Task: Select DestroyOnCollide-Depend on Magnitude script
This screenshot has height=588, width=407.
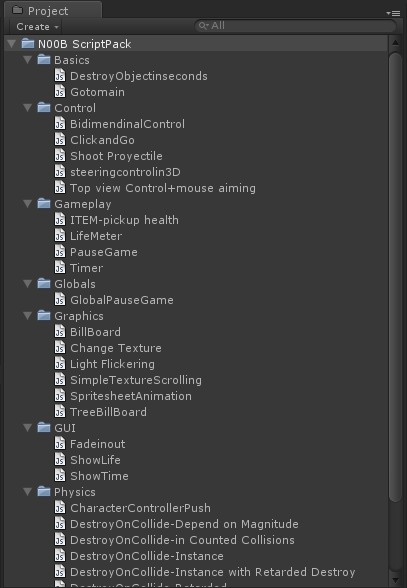Action: tap(184, 524)
